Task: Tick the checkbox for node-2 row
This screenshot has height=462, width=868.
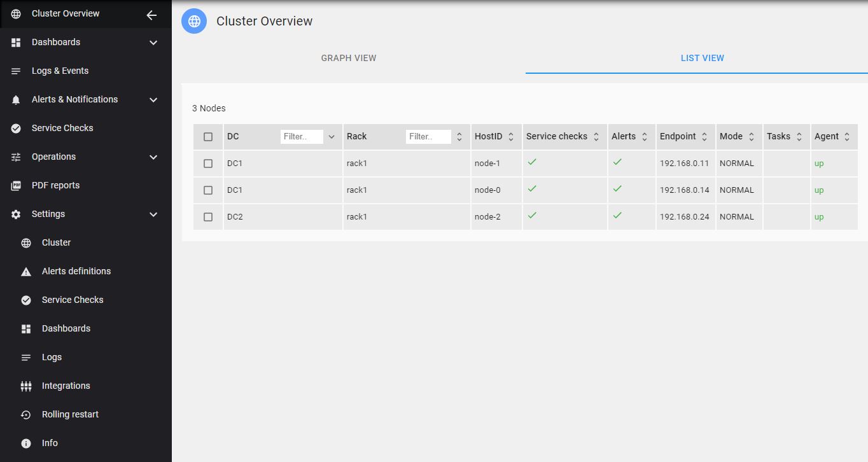Action: (x=208, y=217)
